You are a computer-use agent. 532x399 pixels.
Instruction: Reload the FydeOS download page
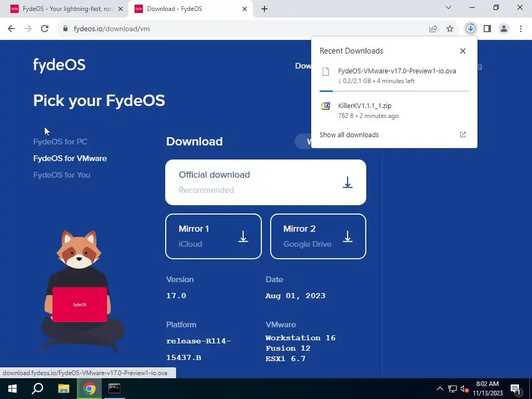[45, 29]
